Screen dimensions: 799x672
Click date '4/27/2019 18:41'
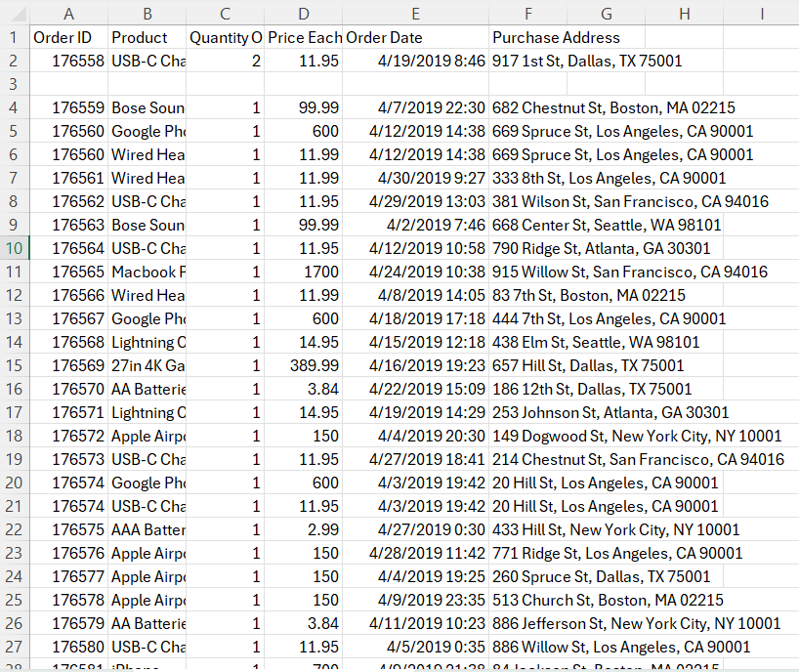click(416, 459)
